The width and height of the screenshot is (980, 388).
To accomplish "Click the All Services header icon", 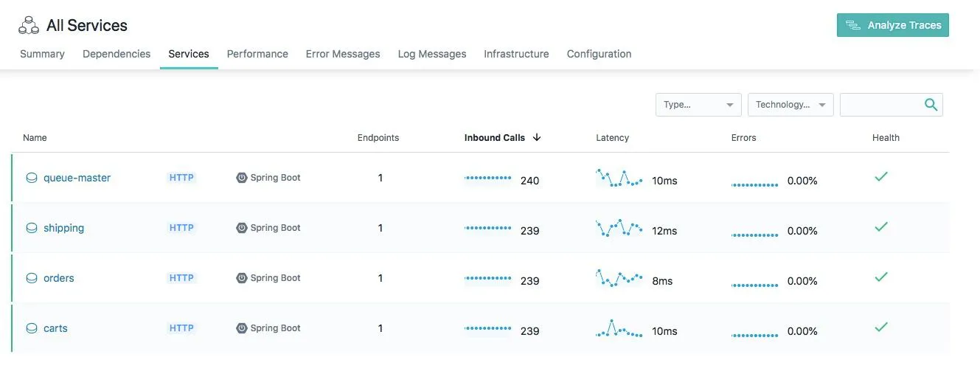I will point(29,26).
